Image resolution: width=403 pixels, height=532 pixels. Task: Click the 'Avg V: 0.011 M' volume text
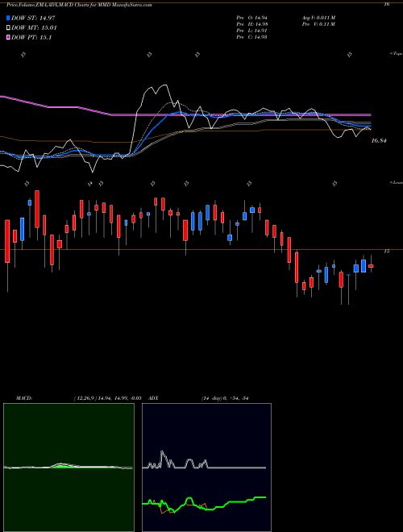point(318,18)
